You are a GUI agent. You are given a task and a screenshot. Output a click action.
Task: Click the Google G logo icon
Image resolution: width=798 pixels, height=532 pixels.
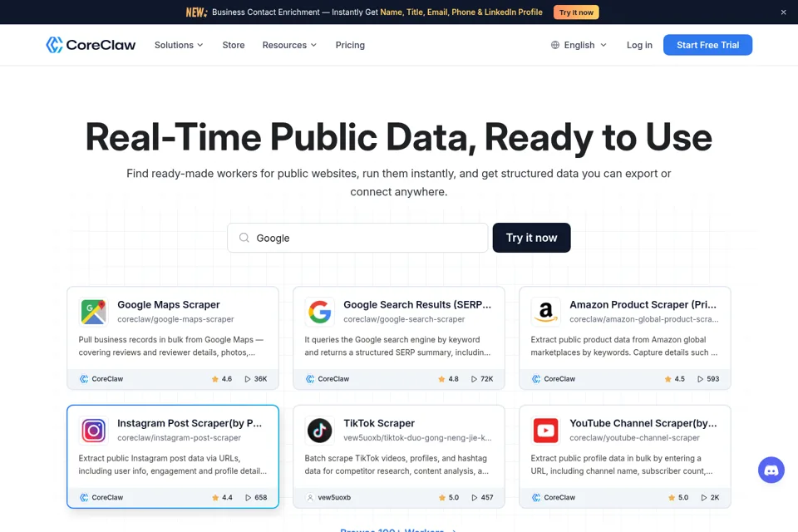tap(319, 312)
